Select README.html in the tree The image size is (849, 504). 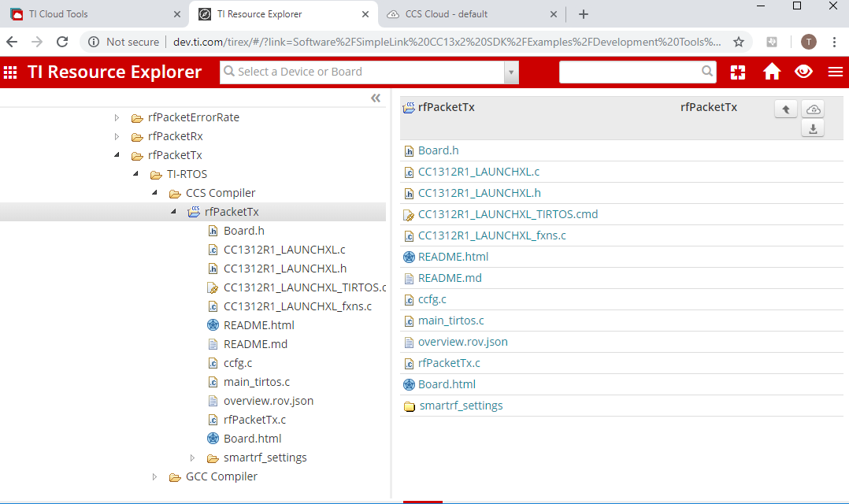pos(259,325)
